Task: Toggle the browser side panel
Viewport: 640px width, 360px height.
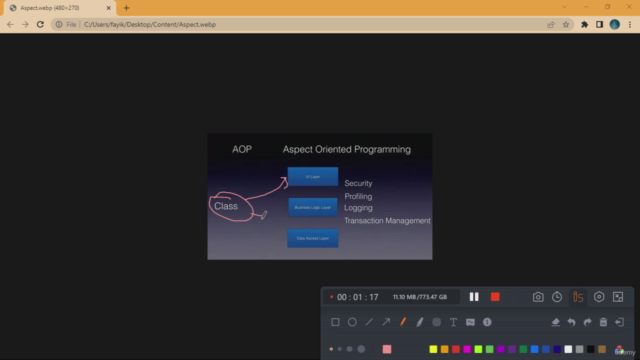Action: tap(599, 24)
